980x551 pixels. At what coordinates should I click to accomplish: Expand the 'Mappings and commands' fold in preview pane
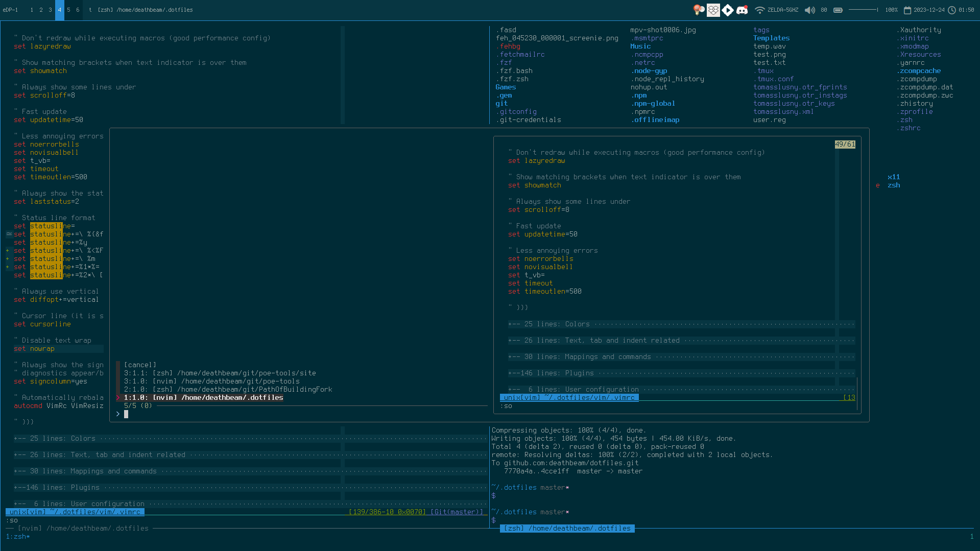click(x=681, y=356)
